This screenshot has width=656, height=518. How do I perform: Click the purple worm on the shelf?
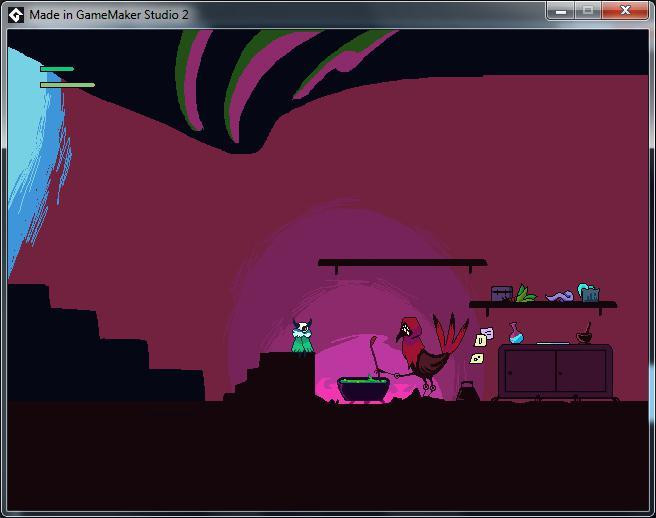(559, 297)
